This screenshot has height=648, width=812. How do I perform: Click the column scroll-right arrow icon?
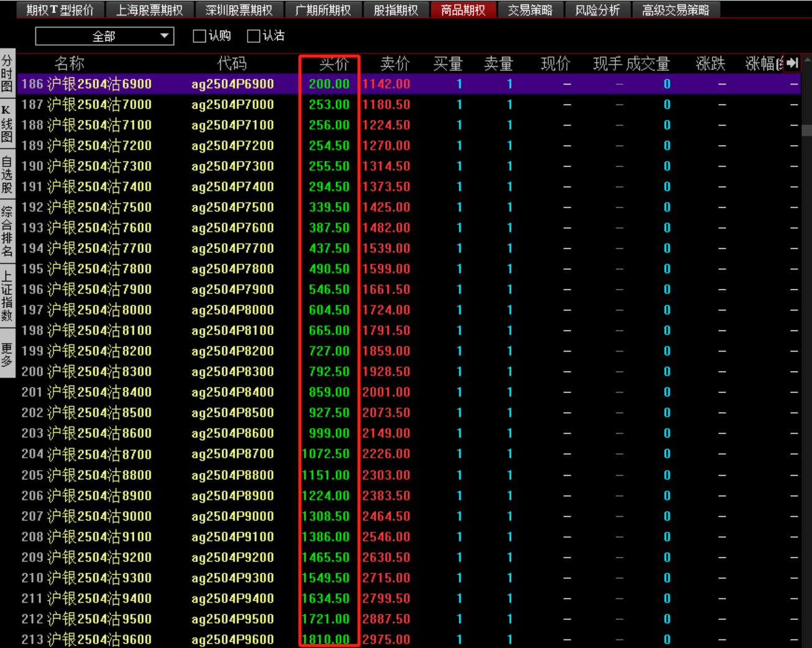click(x=791, y=63)
